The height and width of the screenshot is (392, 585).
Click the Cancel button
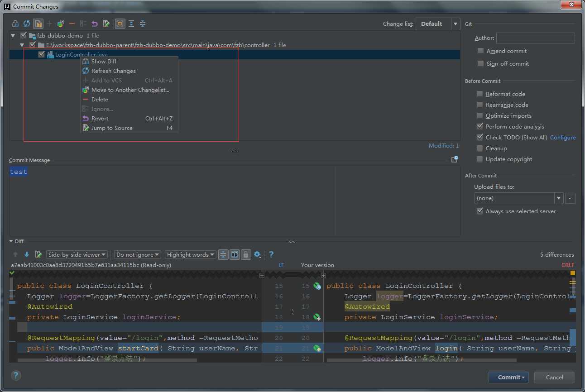pos(554,378)
